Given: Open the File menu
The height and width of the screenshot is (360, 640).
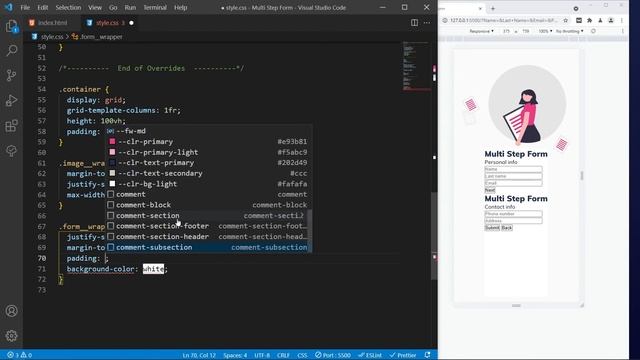Looking at the screenshot, I should pos(25,7).
